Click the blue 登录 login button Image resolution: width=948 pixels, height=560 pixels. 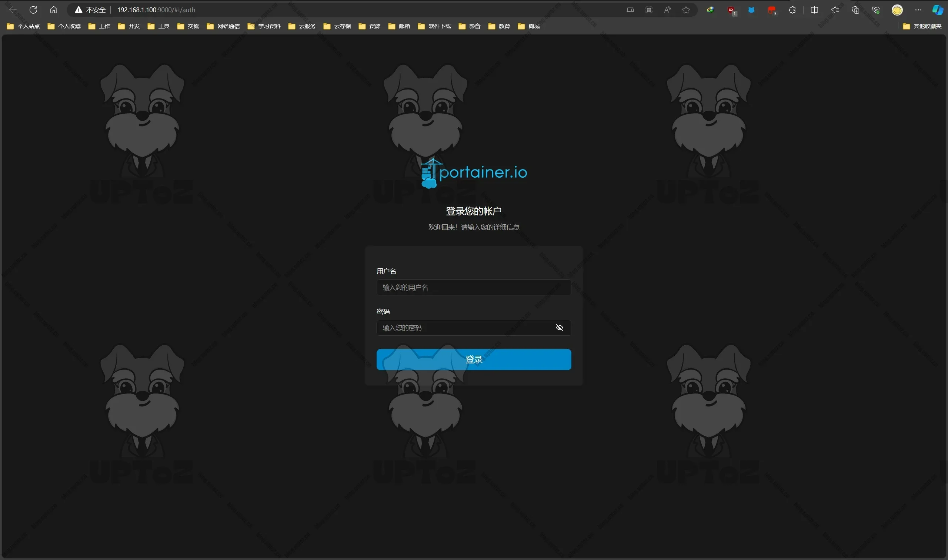coord(473,359)
